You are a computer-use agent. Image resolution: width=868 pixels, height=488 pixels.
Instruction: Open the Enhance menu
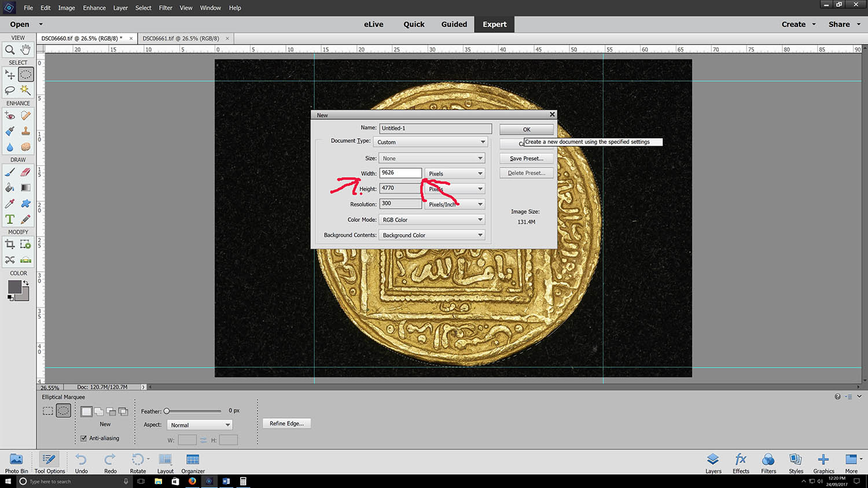tap(94, 8)
